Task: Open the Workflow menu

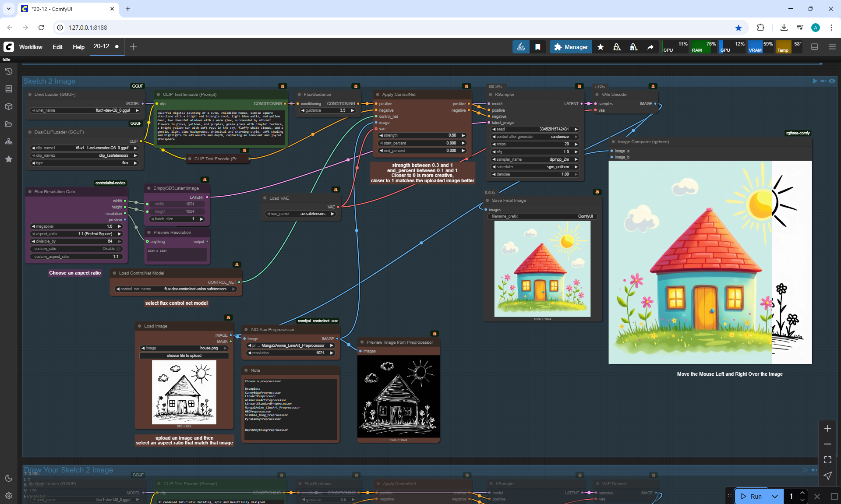Action: pos(31,47)
